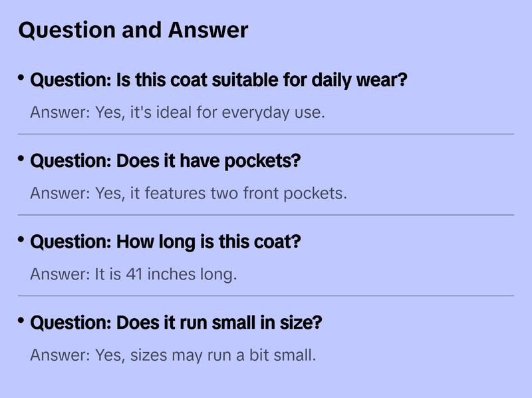Image resolution: width=532 pixels, height=398 pixels.
Task: Click the "Question and Answer" heading
Action: click(x=133, y=30)
